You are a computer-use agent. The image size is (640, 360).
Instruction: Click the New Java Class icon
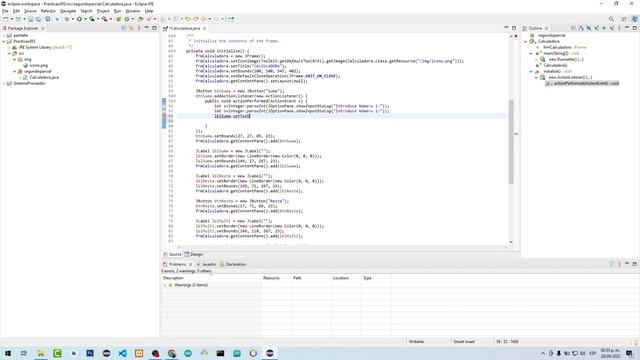(x=127, y=19)
